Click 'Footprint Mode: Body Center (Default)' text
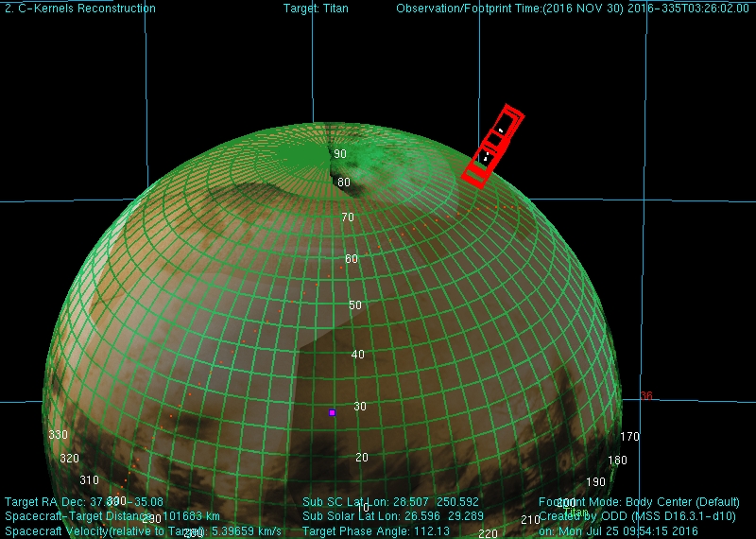The height and width of the screenshot is (539, 756). (x=639, y=502)
